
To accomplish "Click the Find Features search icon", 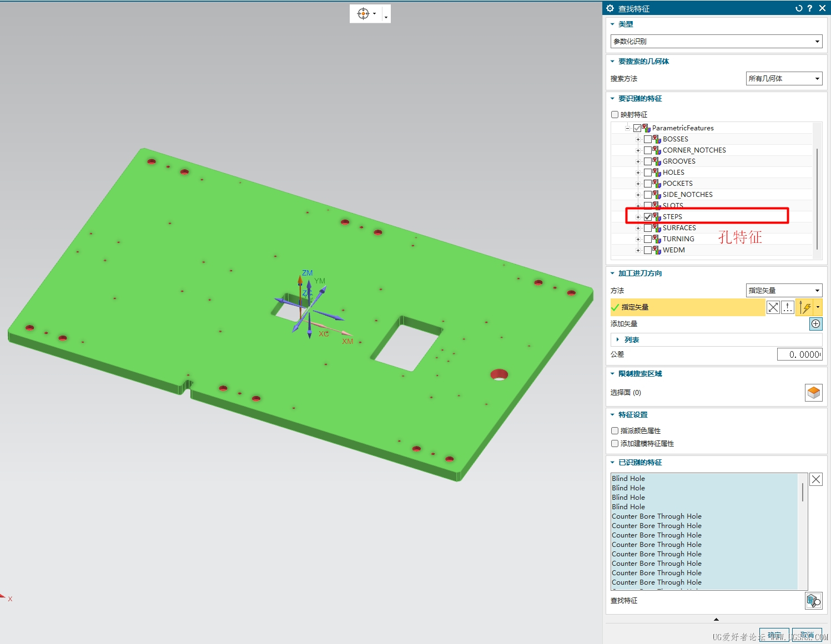I will pos(814,601).
